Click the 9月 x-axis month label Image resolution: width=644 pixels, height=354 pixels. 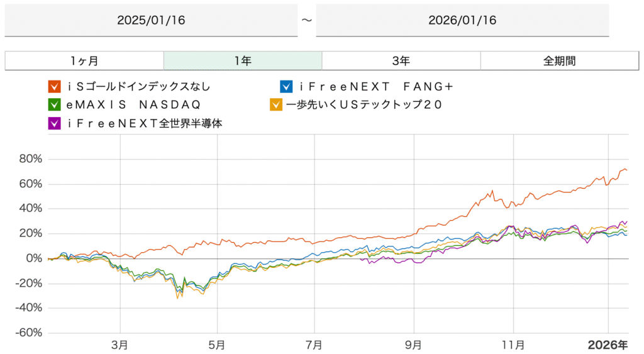(x=414, y=345)
